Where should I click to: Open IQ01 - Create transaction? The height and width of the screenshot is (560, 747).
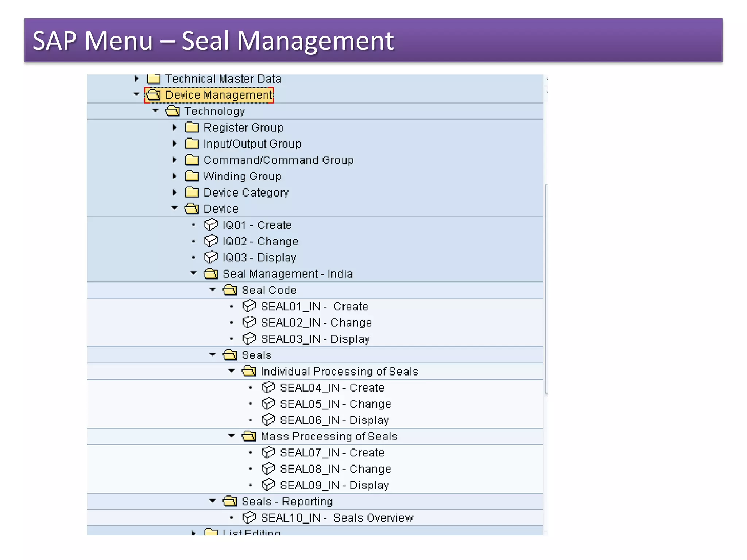pyautogui.click(x=257, y=225)
